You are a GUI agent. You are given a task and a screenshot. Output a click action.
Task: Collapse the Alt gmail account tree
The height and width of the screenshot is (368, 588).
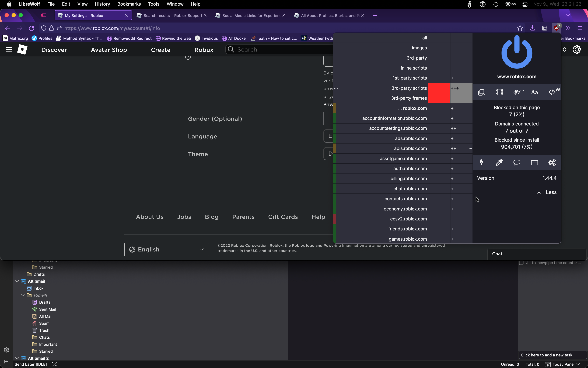click(x=17, y=281)
